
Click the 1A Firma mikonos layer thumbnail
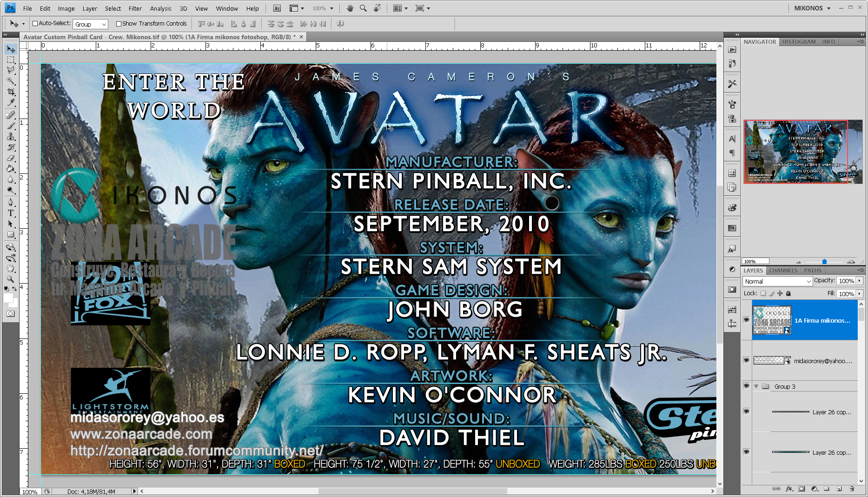tap(772, 320)
